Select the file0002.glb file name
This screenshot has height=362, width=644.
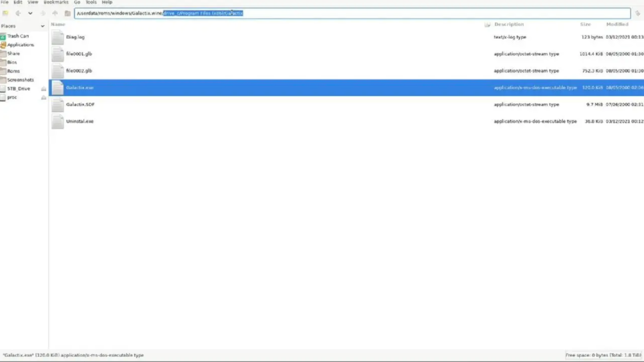(x=79, y=71)
